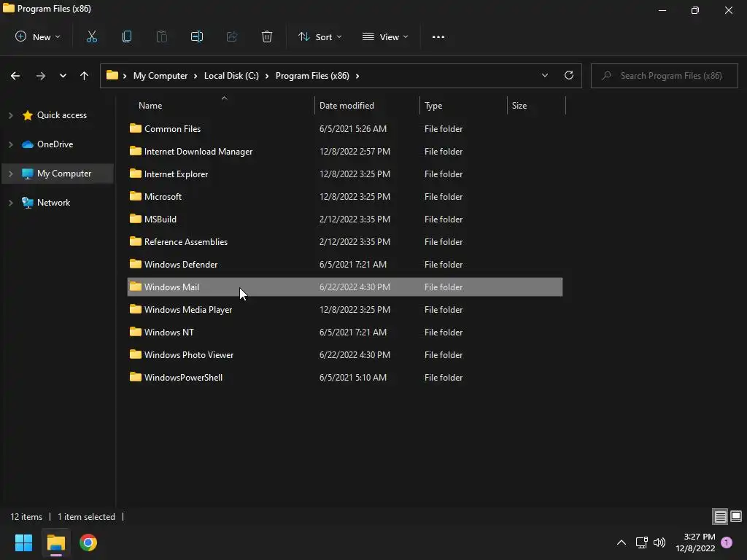
Task: Click the 6/5/2021 5:26 AM date cell
Action: click(353, 128)
